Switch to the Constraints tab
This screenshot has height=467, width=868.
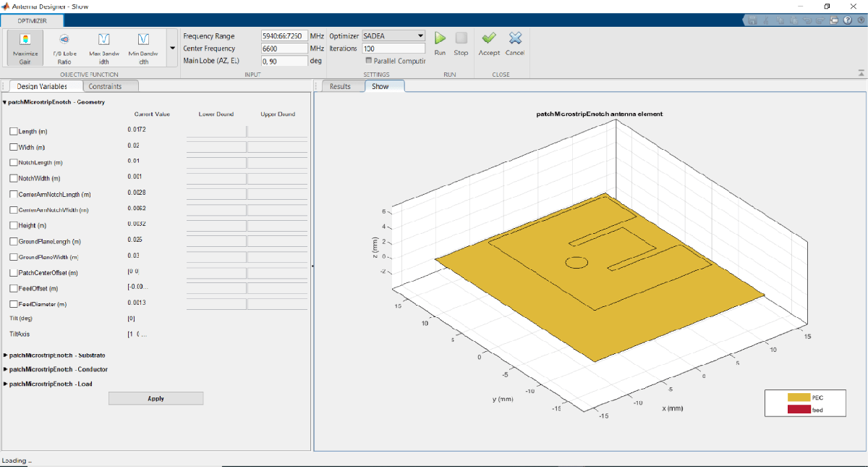tap(105, 87)
